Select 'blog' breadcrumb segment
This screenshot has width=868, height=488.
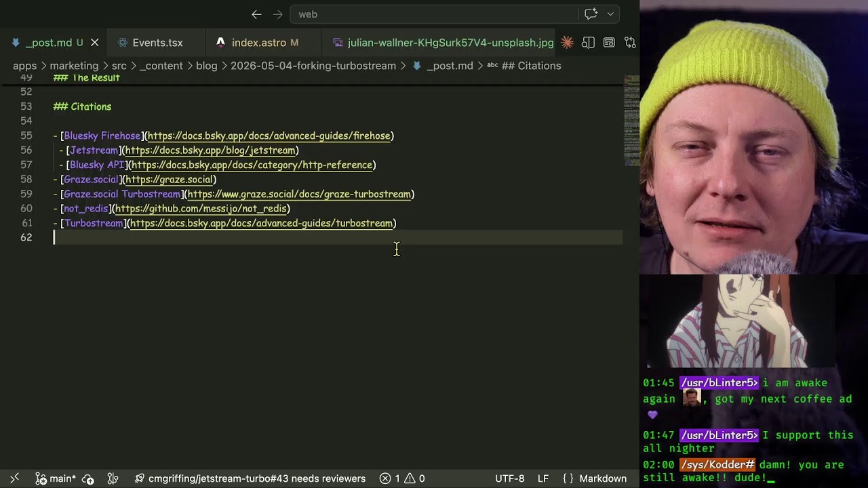[207, 66]
